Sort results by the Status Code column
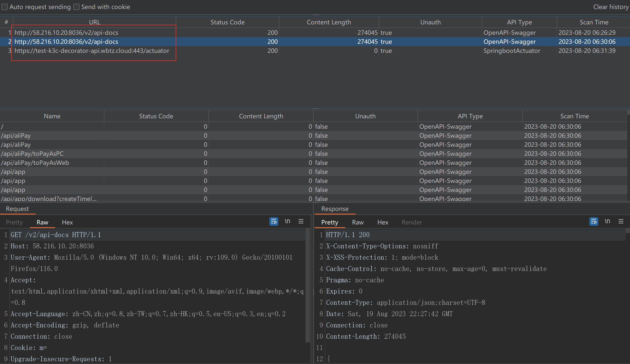The image size is (630, 364). (228, 22)
